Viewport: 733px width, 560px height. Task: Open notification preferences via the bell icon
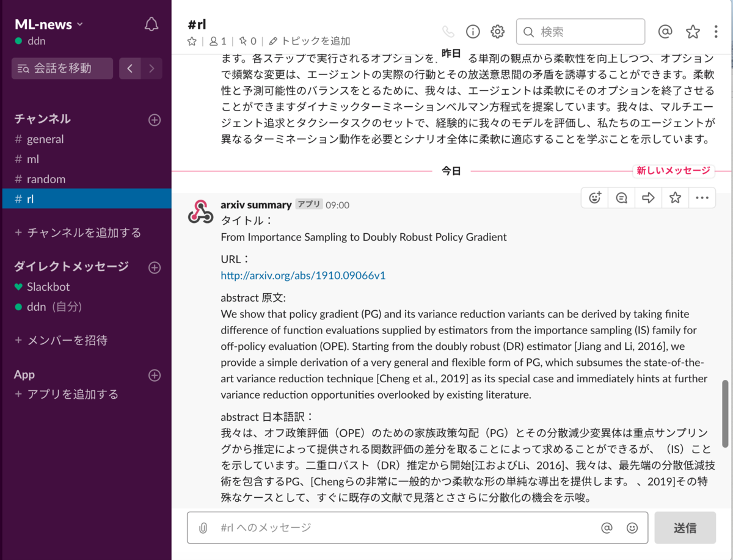[151, 23]
